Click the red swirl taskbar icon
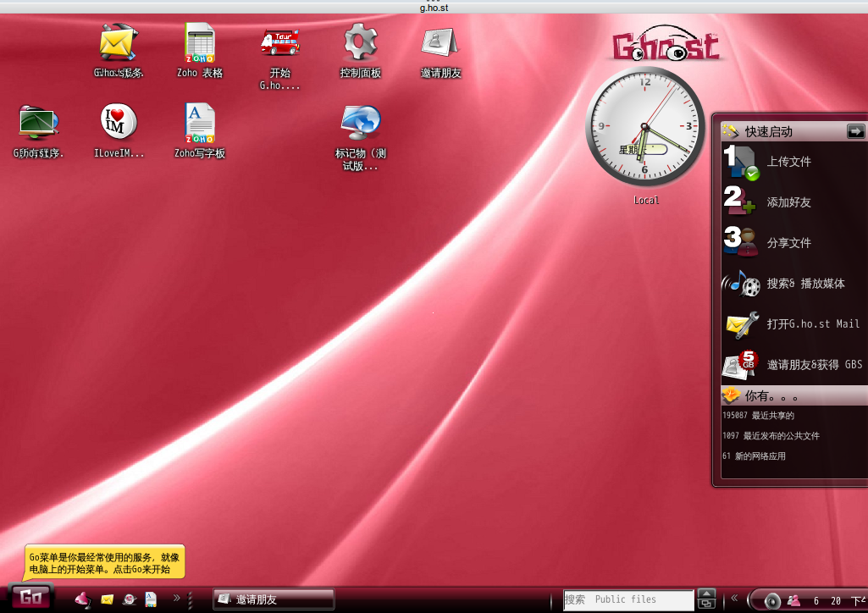This screenshot has width=868, height=613. coord(129,599)
